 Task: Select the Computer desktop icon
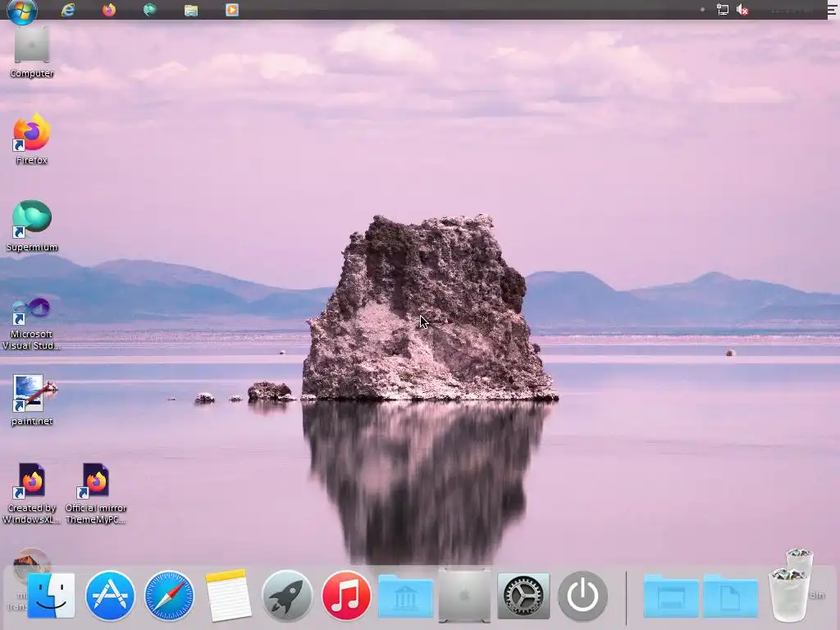32,52
